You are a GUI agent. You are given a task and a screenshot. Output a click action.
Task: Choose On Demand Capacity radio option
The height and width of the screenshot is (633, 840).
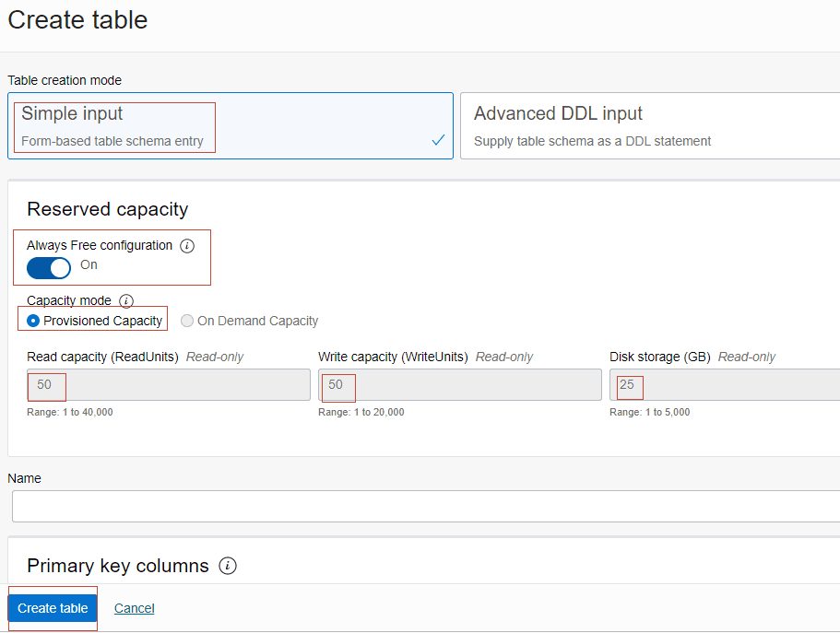(x=187, y=321)
